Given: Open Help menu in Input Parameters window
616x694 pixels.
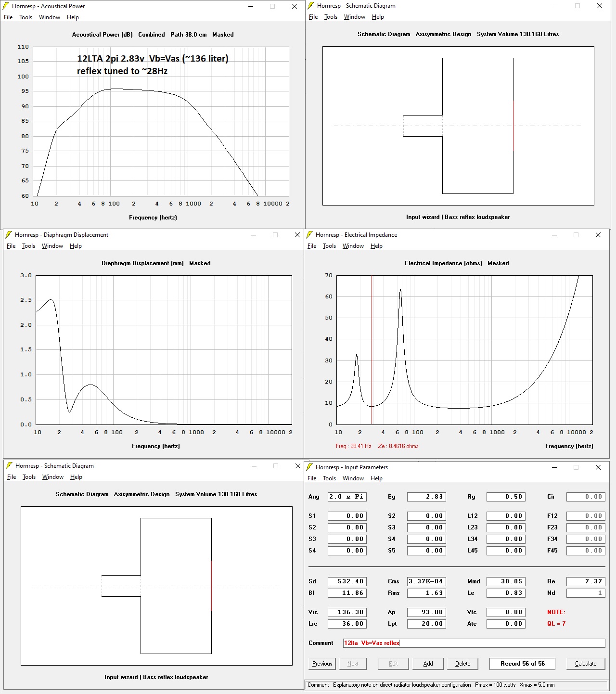Looking at the screenshot, I should (376, 478).
